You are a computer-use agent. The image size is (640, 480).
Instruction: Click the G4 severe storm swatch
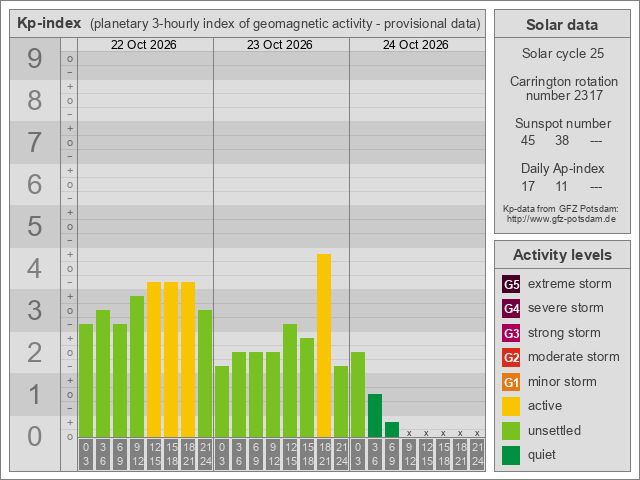[511, 308]
